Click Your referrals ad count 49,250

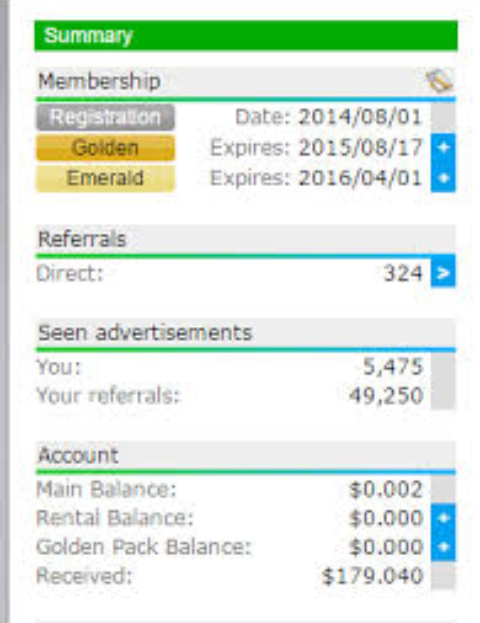[x=385, y=396]
